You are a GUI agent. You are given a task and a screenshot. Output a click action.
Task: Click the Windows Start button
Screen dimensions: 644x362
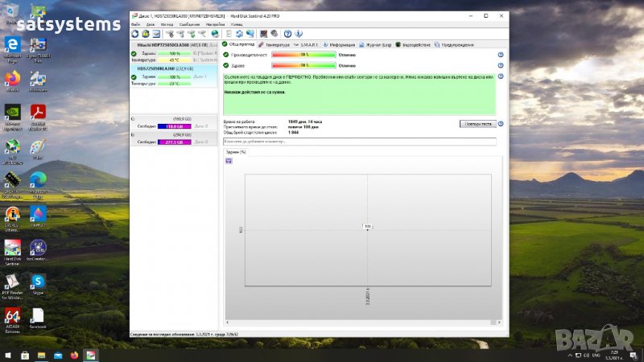coord(7,355)
